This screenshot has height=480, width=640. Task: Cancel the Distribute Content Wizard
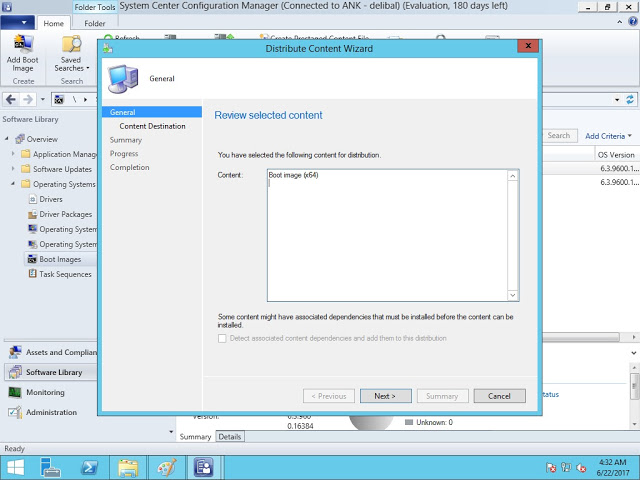pos(499,396)
